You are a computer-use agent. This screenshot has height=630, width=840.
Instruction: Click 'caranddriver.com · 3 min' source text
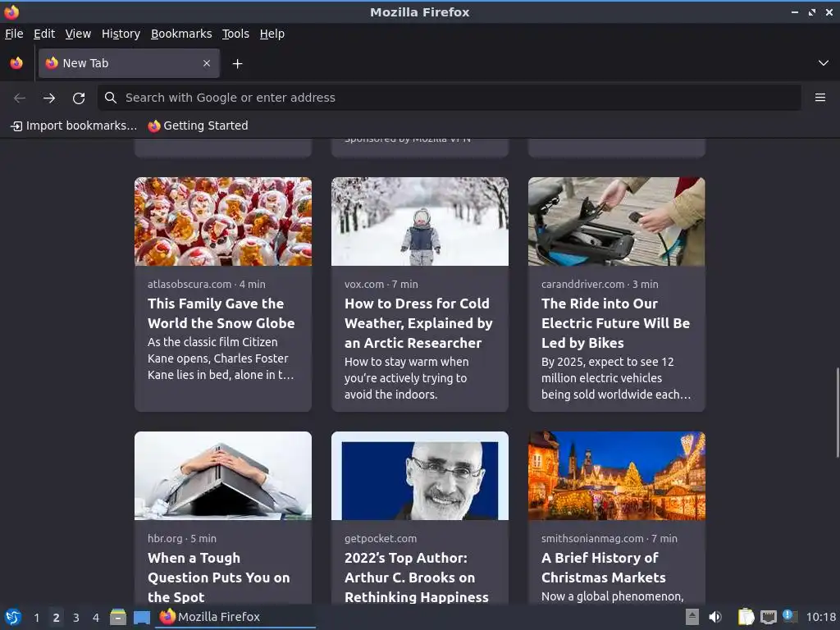600,285
